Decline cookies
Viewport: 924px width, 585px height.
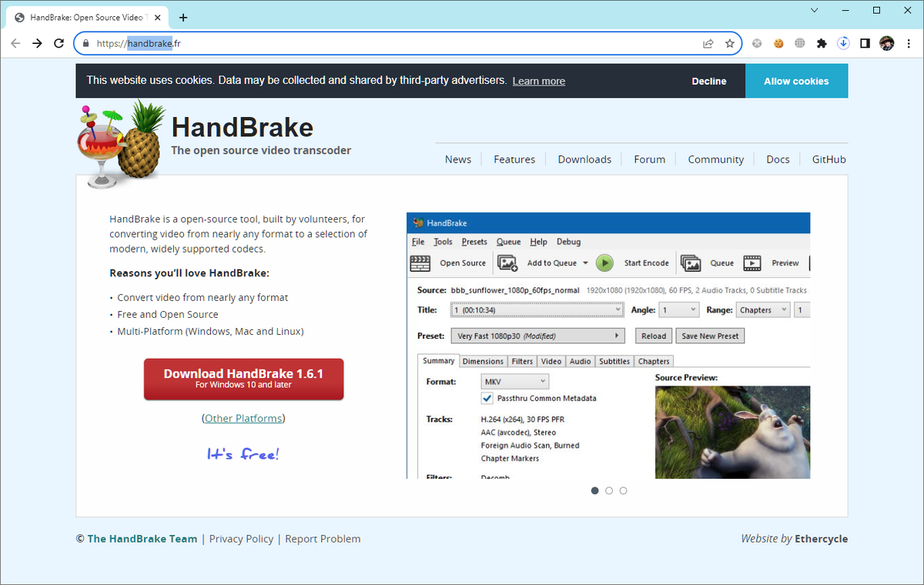(x=709, y=81)
